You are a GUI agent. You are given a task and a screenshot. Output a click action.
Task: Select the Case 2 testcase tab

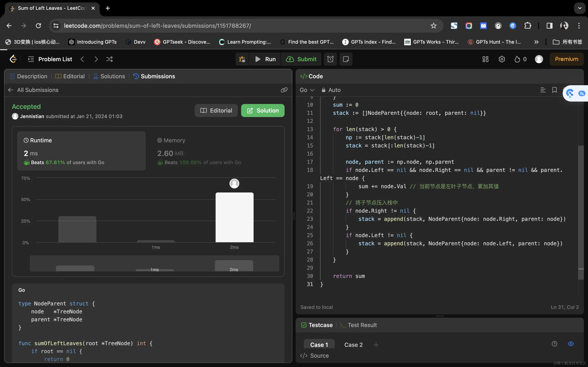tap(353, 345)
